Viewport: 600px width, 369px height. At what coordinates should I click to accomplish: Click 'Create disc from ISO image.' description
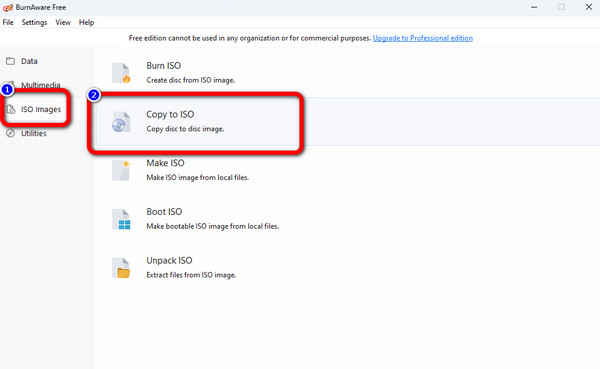[x=191, y=80]
